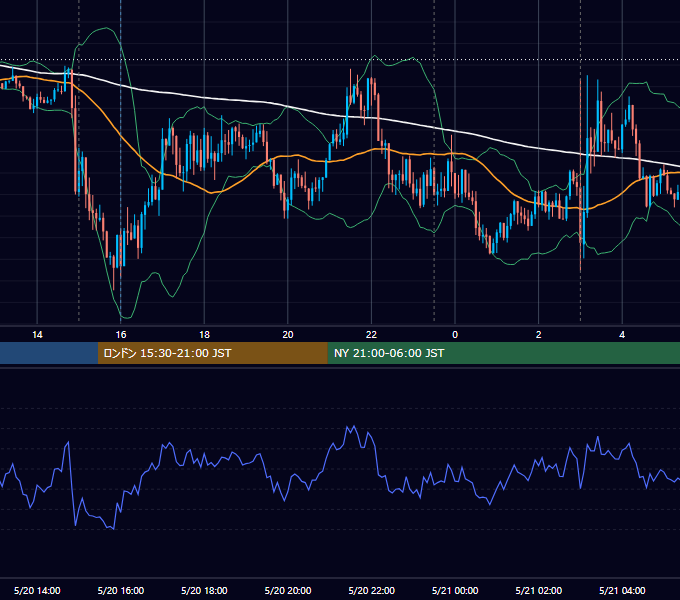Click the blue session bar before London
The image size is (680, 600).
[49, 353]
